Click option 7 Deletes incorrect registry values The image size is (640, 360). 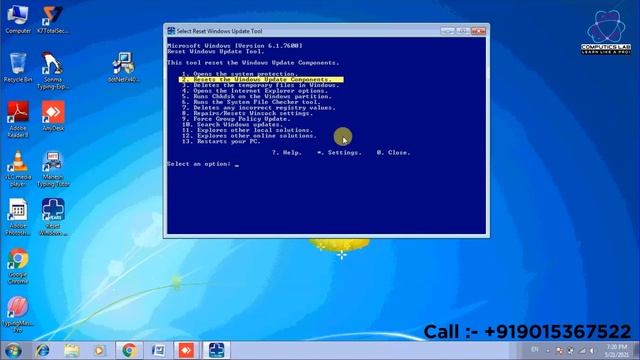pos(258,108)
